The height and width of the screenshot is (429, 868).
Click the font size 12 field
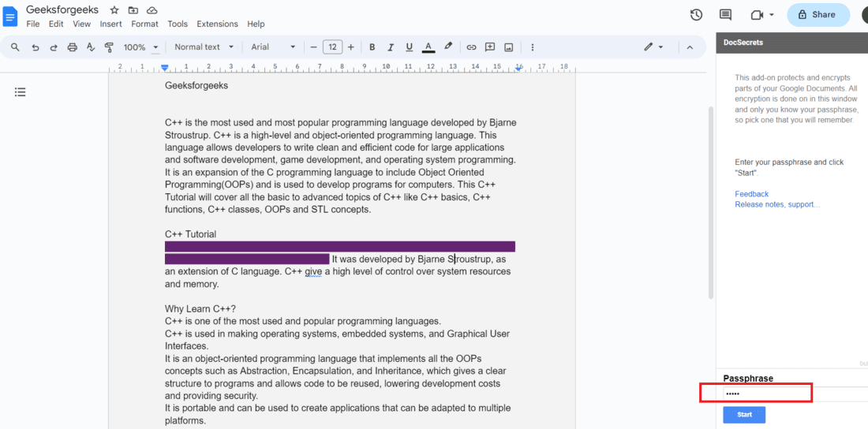(332, 47)
